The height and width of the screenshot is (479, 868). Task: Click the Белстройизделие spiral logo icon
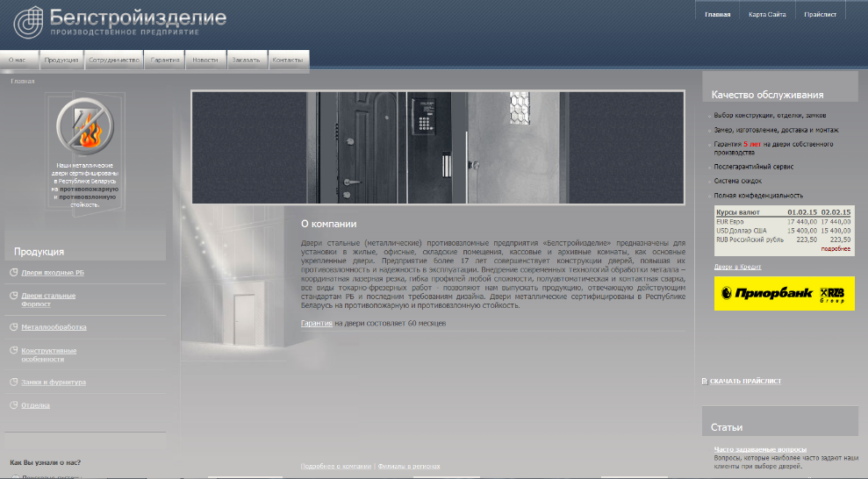pos(28,22)
